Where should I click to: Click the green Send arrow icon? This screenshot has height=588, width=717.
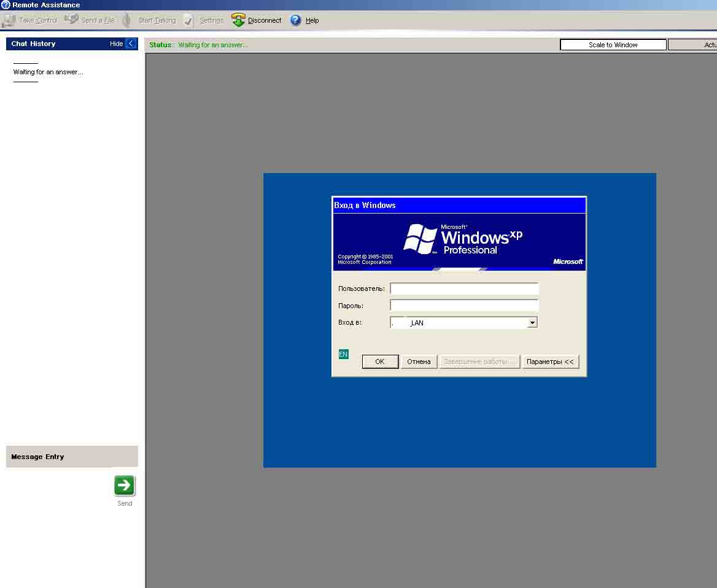click(x=125, y=485)
